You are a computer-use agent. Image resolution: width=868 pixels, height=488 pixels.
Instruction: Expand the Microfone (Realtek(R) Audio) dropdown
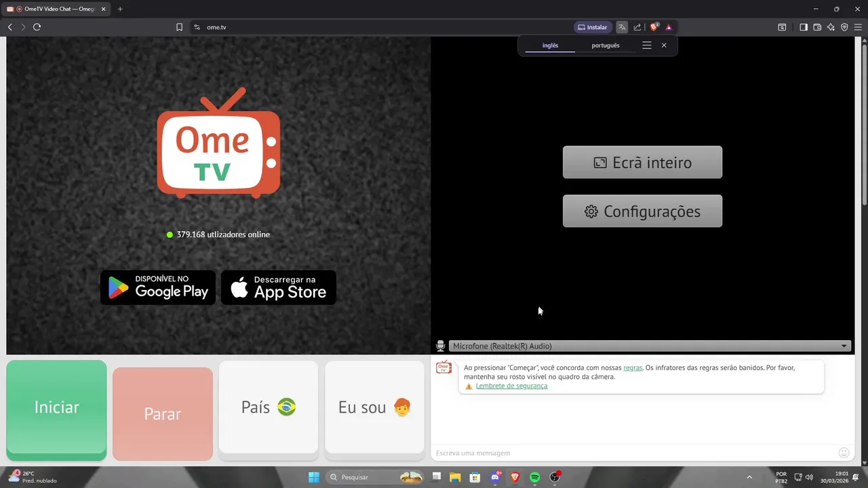point(650,346)
